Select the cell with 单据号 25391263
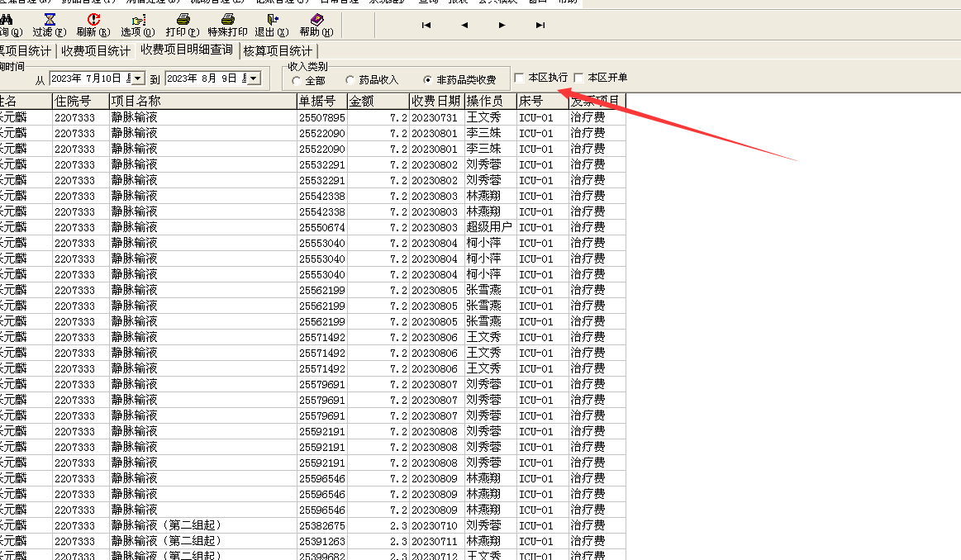The height and width of the screenshot is (560, 961). [x=321, y=542]
